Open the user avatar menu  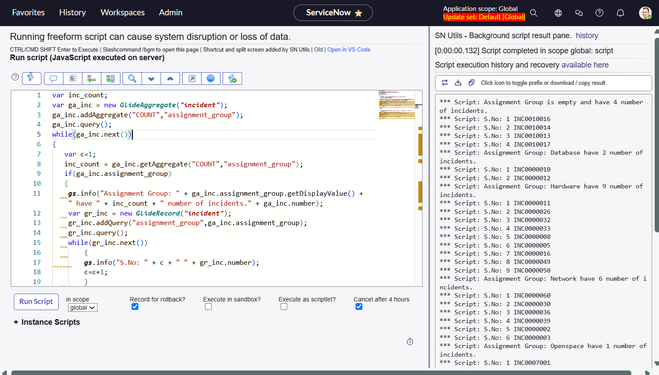(645, 13)
